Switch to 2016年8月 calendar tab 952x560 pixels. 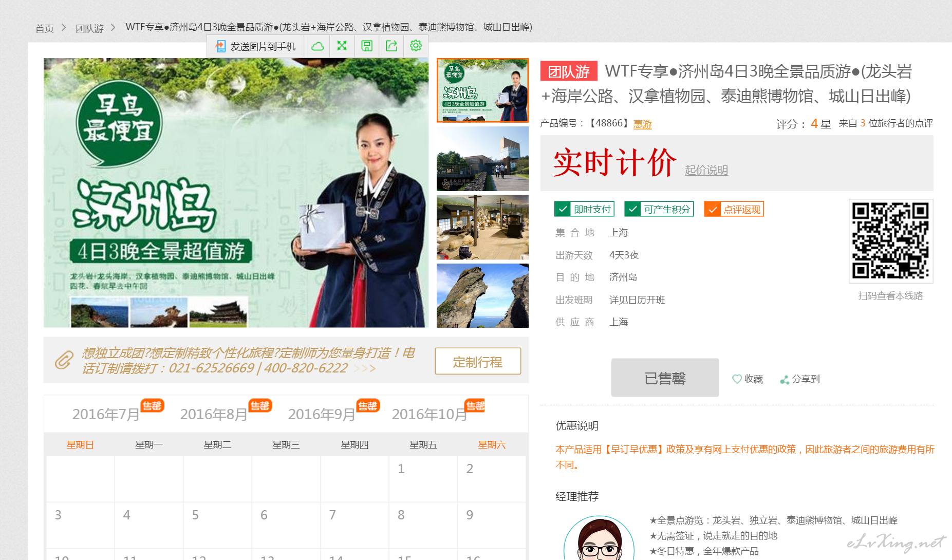point(214,414)
